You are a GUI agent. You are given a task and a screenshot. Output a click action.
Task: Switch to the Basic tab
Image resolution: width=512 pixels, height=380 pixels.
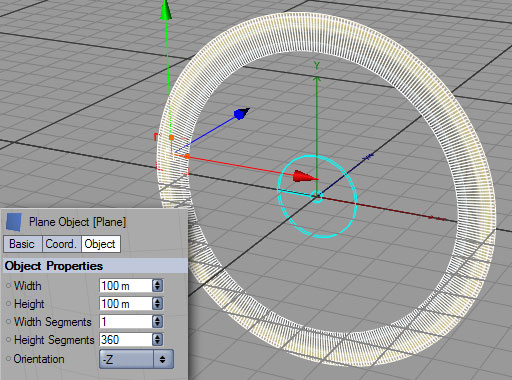coord(22,244)
